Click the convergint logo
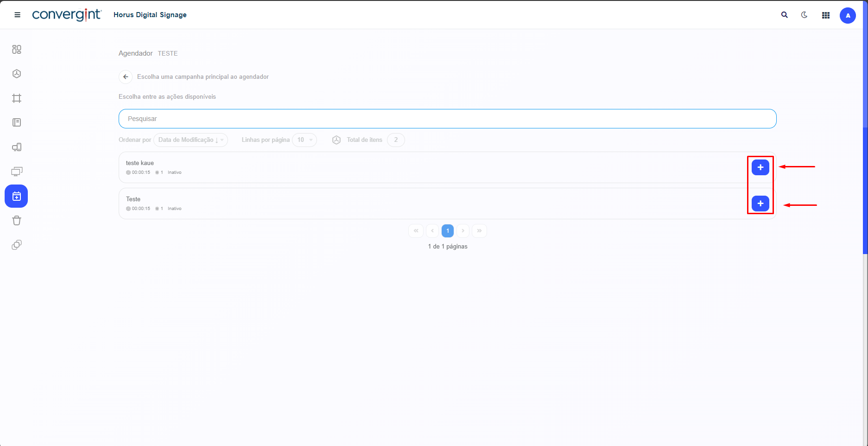Screen dimensions: 868x446 (x=67, y=15)
